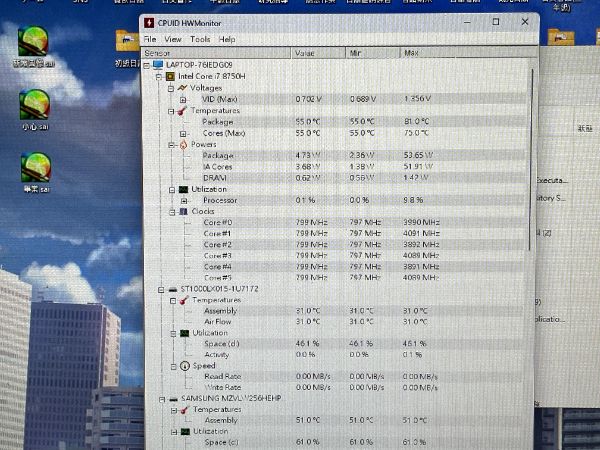Click the Powers flame icon

(184, 145)
